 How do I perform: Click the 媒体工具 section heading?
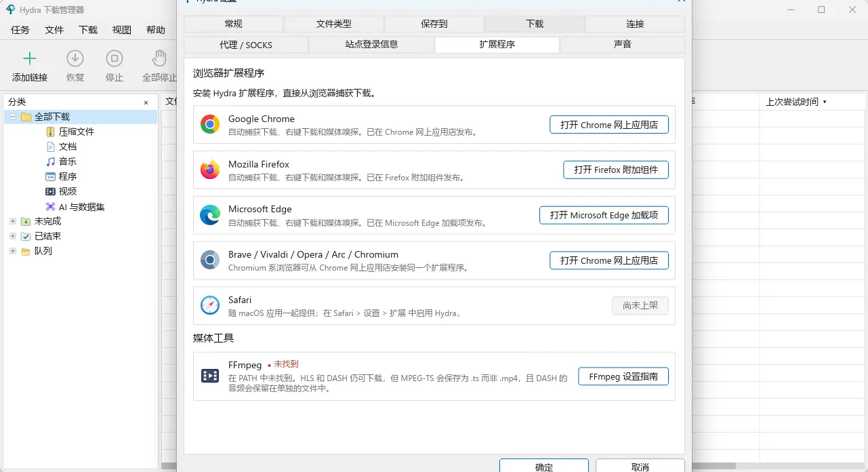(213, 338)
